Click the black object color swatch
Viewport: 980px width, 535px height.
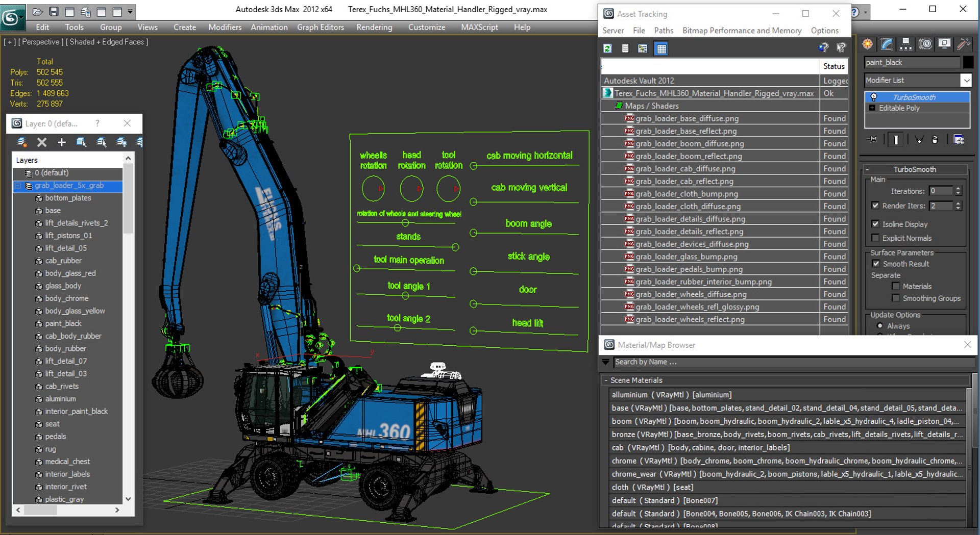pyautogui.click(x=968, y=62)
